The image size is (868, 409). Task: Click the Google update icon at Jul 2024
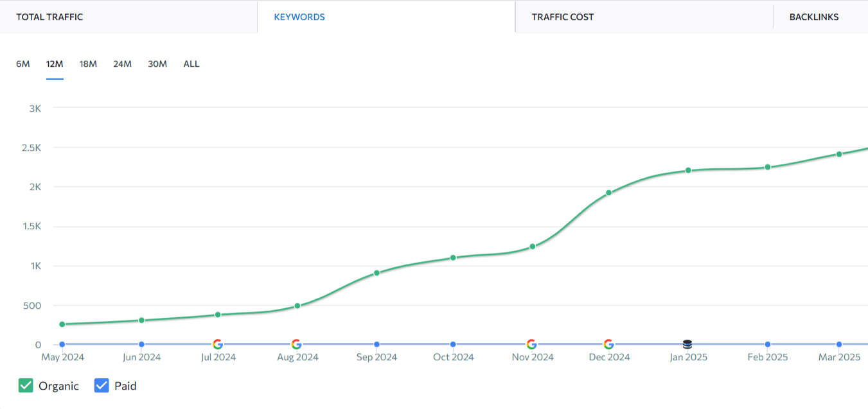(x=218, y=344)
